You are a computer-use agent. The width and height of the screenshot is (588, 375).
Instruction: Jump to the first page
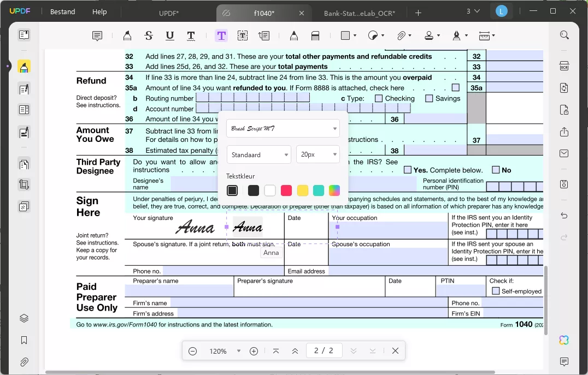(x=275, y=351)
